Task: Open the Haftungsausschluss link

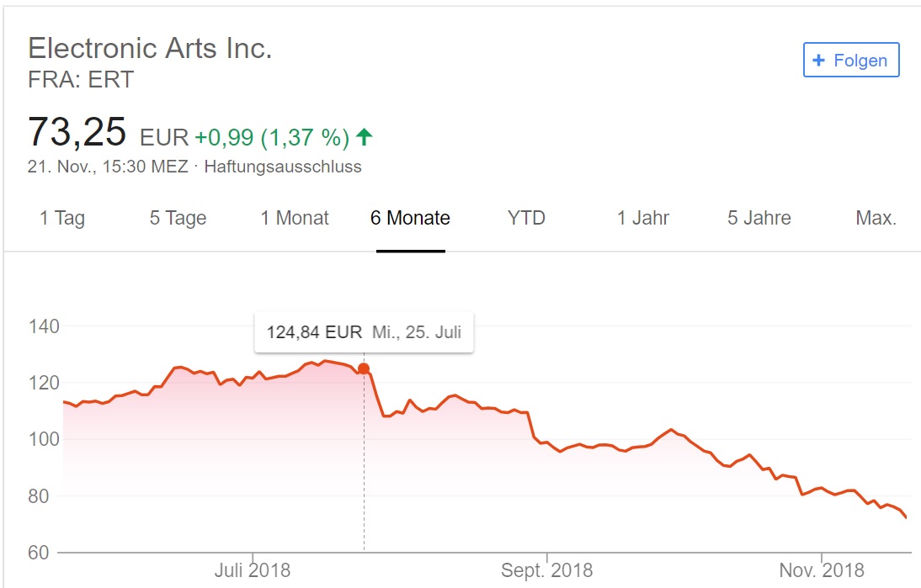Action: pyautogui.click(x=283, y=167)
